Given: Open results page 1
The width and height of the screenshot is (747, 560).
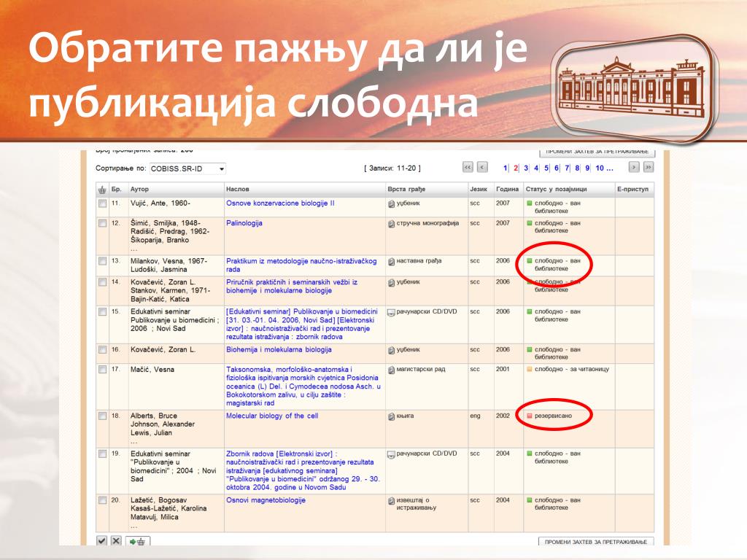Looking at the screenshot, I should click(506, 168).
